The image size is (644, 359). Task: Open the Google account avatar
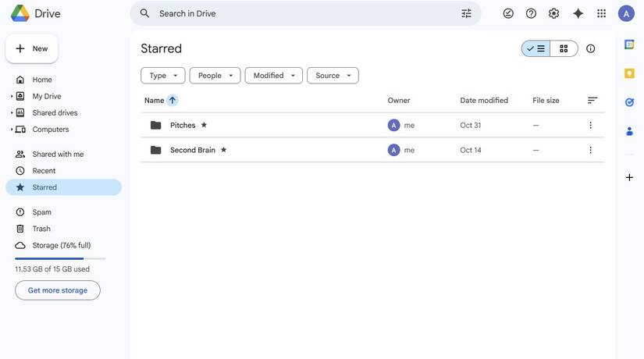click(x=626, y=13)
